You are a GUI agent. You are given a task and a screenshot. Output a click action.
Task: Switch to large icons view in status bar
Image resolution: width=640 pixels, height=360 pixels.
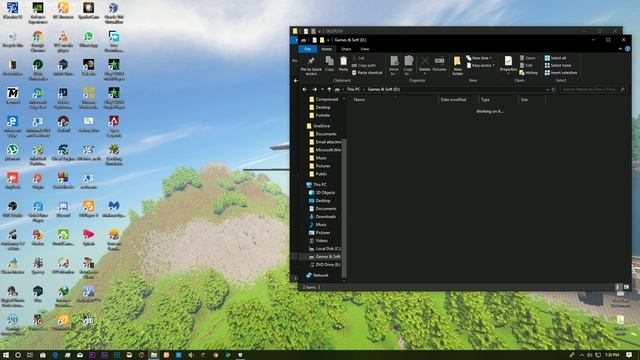(x=626, y=287)
